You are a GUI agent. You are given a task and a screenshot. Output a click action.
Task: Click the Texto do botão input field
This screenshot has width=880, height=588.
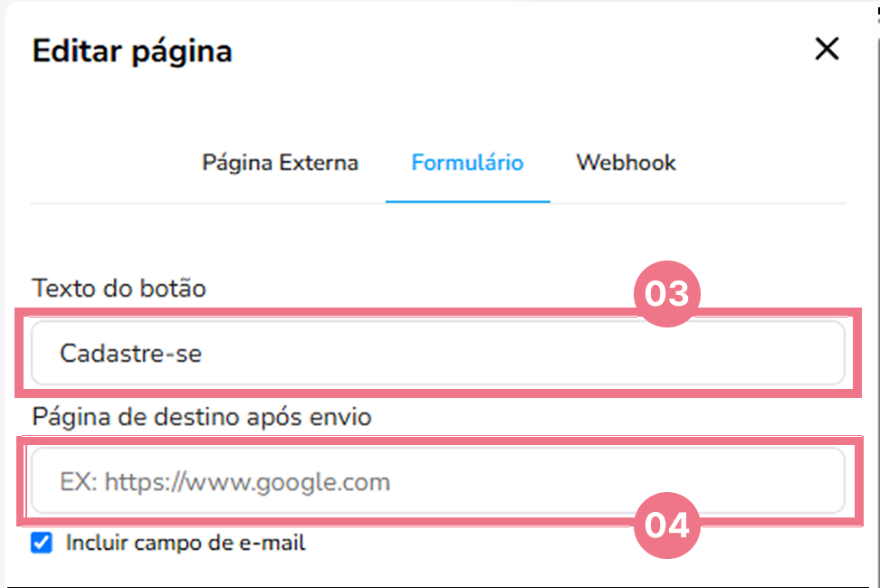pos(438,353)
